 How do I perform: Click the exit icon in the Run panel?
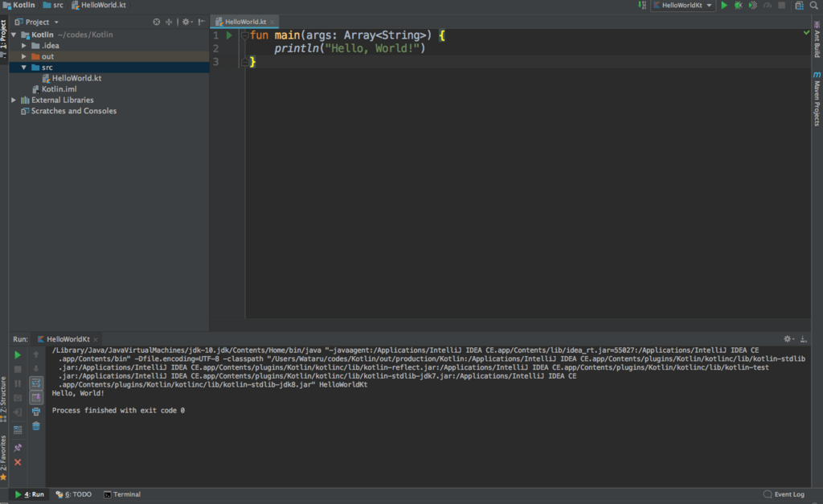(x=18, y=412)
